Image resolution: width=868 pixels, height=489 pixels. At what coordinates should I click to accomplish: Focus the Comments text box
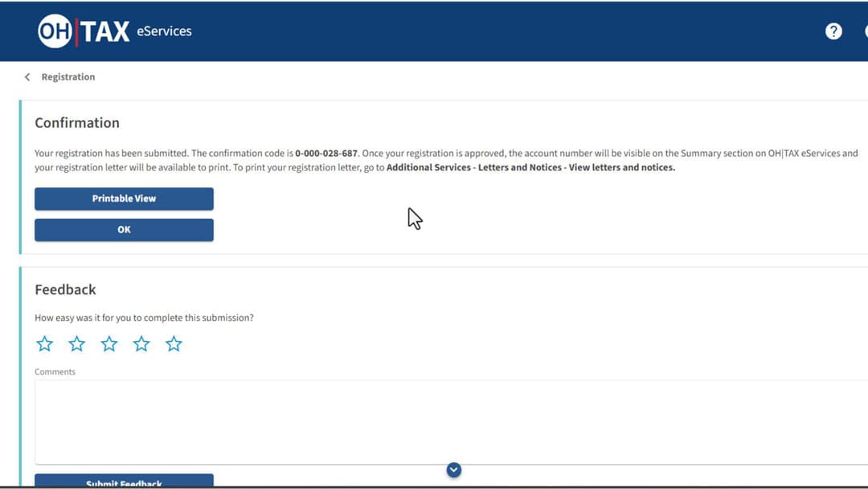click(450, 421)
